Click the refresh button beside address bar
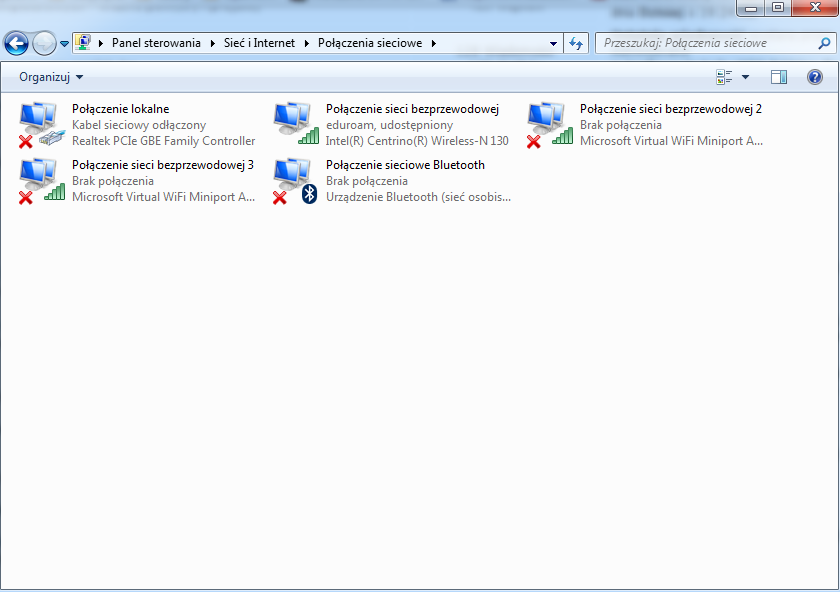Viewport: 840px width, 592px height. click(x=576, y=44)
